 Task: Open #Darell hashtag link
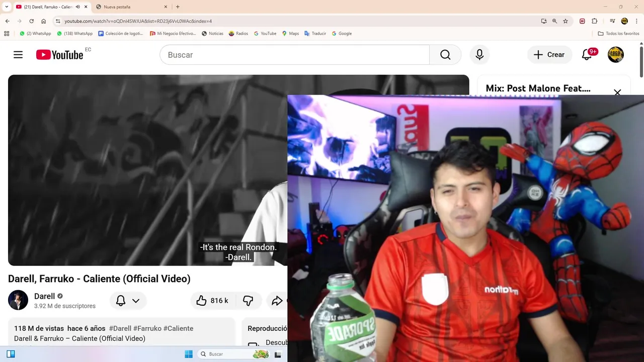(x=120, y=328)
